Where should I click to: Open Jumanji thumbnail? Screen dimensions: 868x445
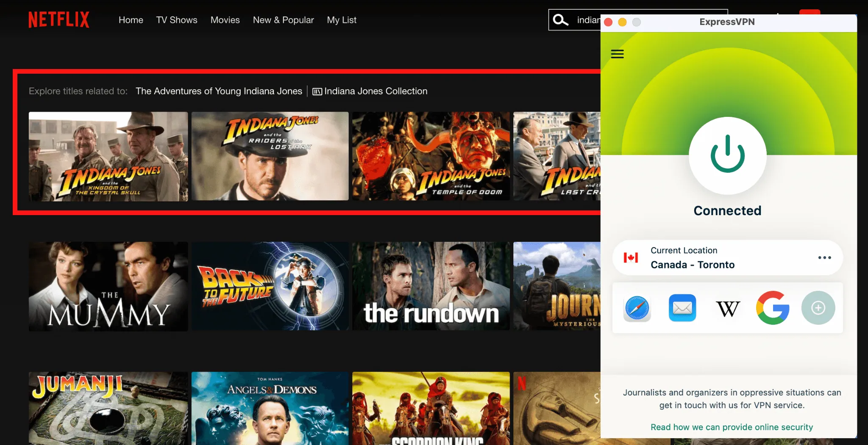(x=108, y=408)
